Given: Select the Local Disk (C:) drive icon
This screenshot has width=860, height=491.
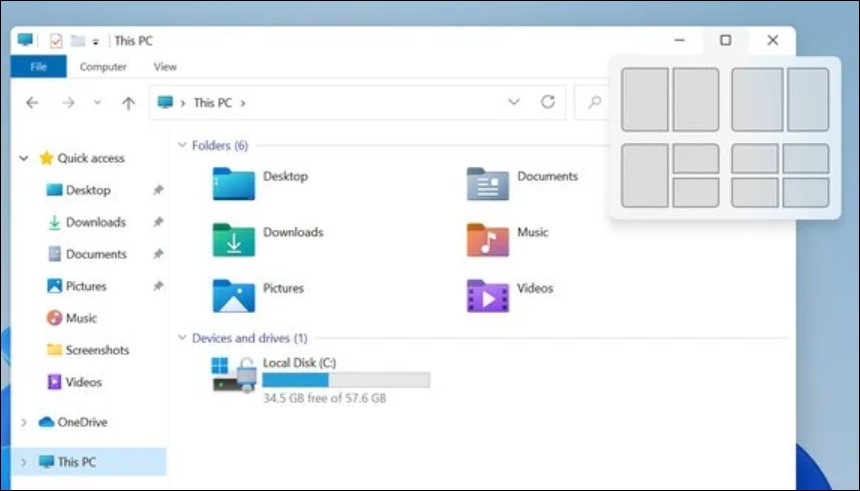Looking at the screenshot, I should click(x=234, y=374).
